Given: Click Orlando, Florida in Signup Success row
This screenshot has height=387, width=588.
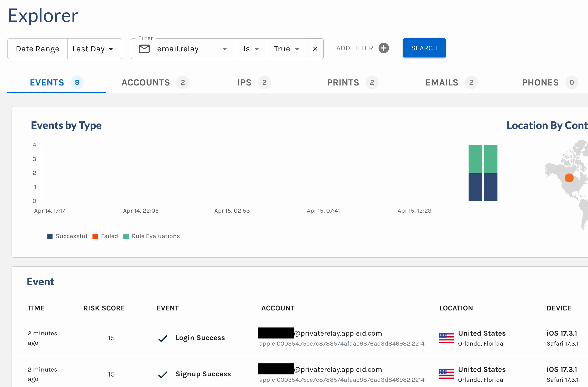Looking at the screenshot, I should click(x=481, y=380).
